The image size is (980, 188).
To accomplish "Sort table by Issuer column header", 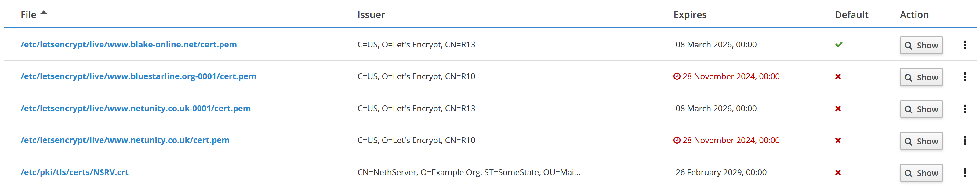I will click(x=371, y=15).
